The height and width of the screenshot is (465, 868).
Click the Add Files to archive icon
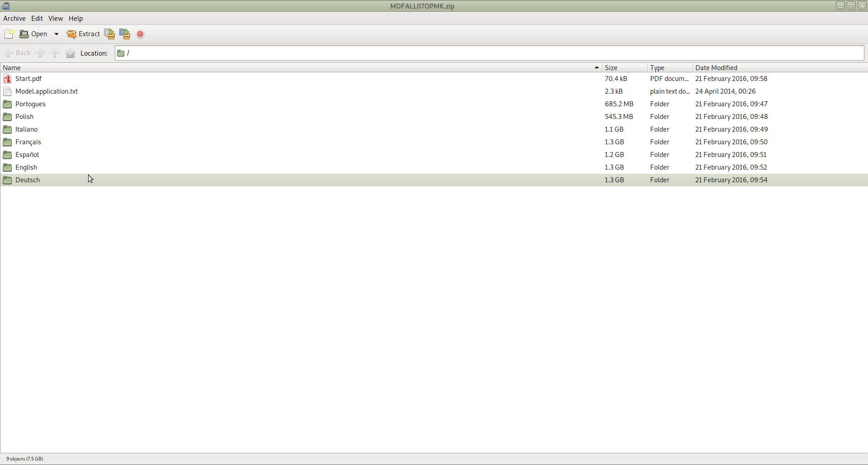click(x=109, y=34)
